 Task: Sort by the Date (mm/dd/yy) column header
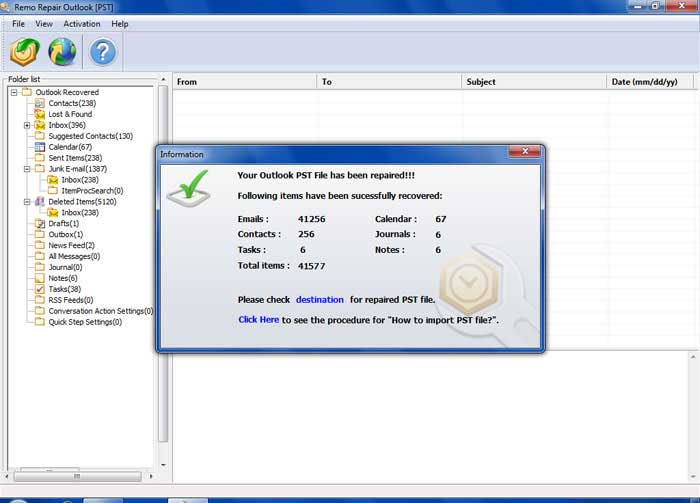[650, 82]
